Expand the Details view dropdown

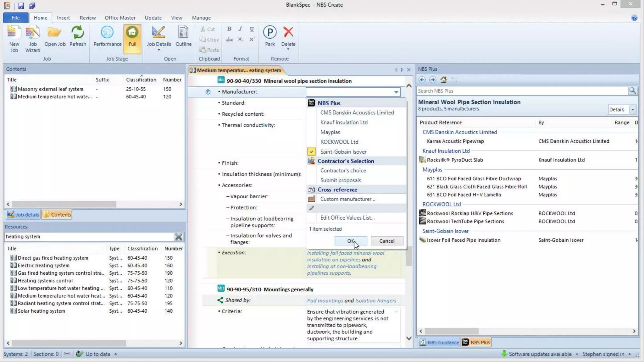point(632,110)
